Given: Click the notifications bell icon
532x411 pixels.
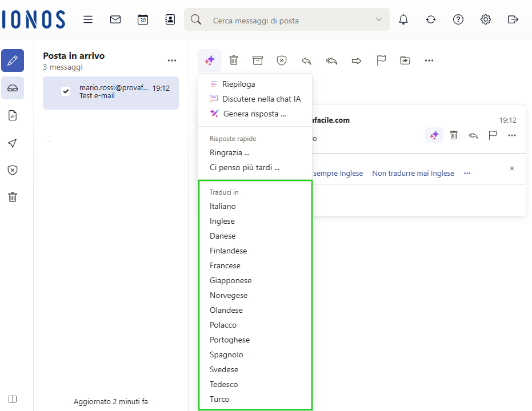Looking at the screenshot, I should pos(403,19).
